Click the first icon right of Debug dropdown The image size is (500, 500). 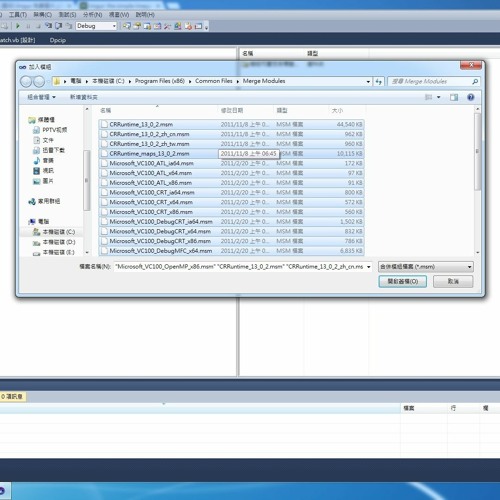click(x=126, y=26)
